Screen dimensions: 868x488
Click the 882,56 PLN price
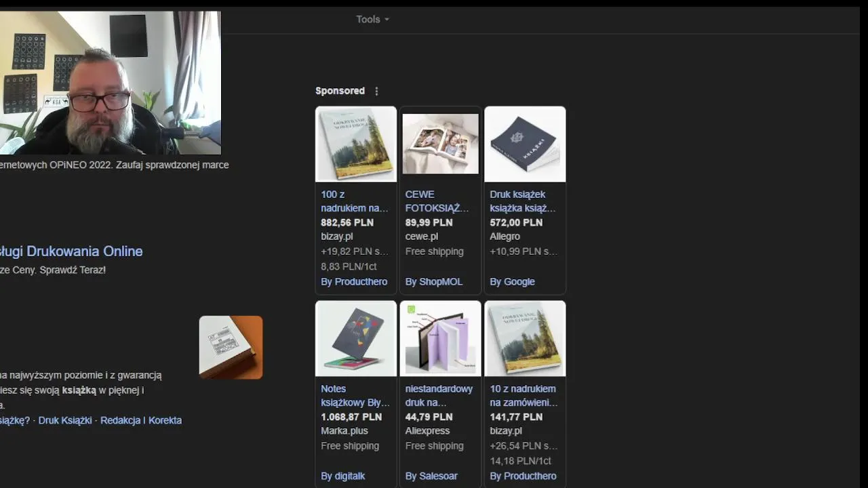tap(347, 222)
